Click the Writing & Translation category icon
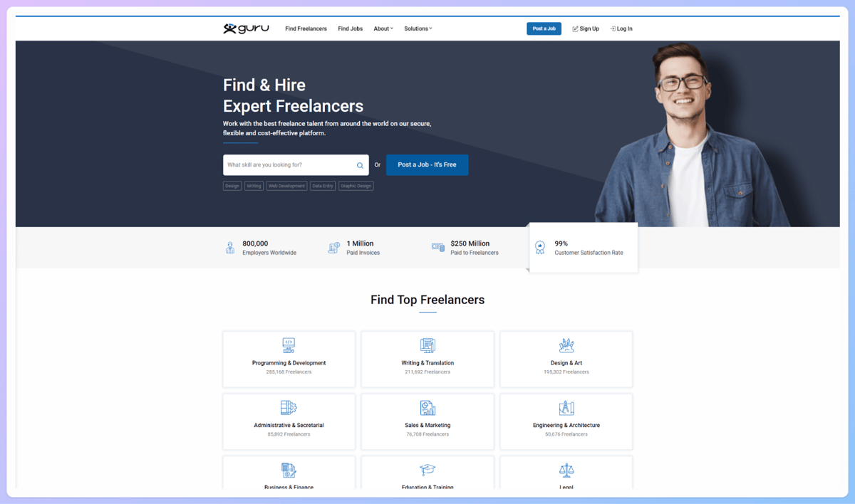 (427, 345)
